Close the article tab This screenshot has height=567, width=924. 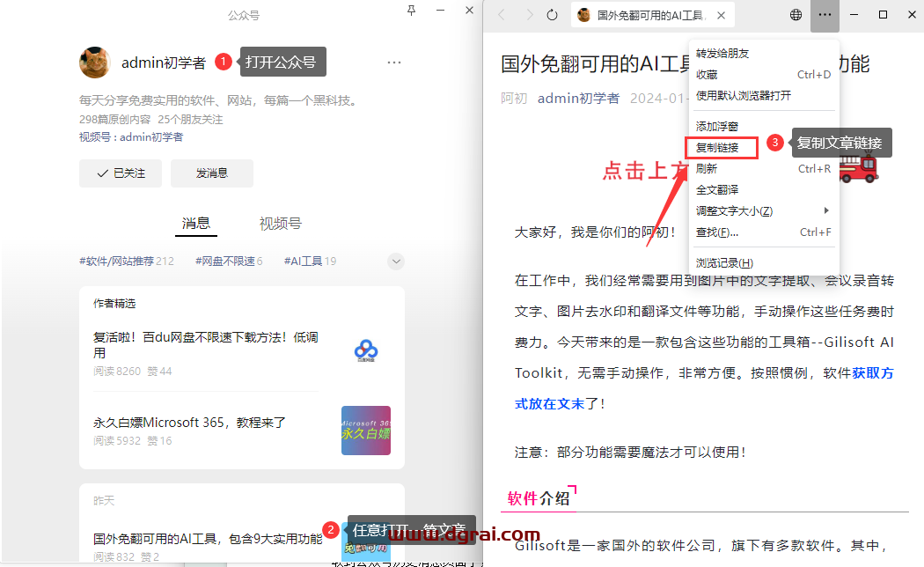click(721, 15)
